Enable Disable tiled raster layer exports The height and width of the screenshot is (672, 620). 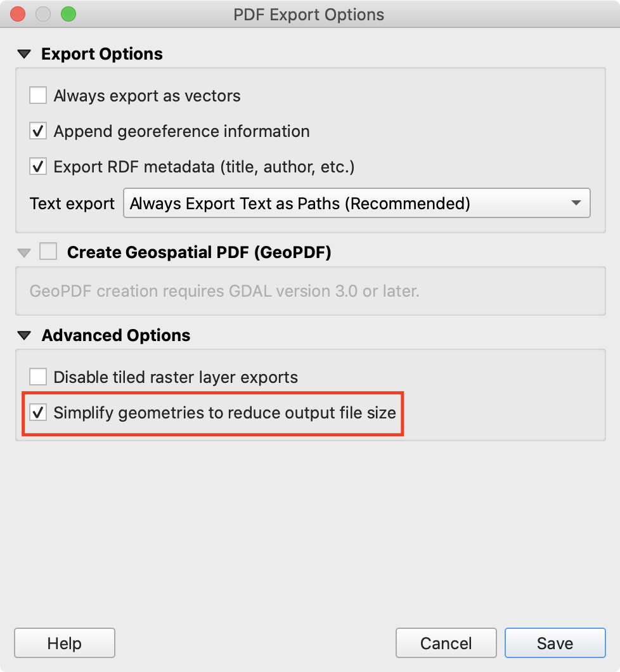pos(38,377)
